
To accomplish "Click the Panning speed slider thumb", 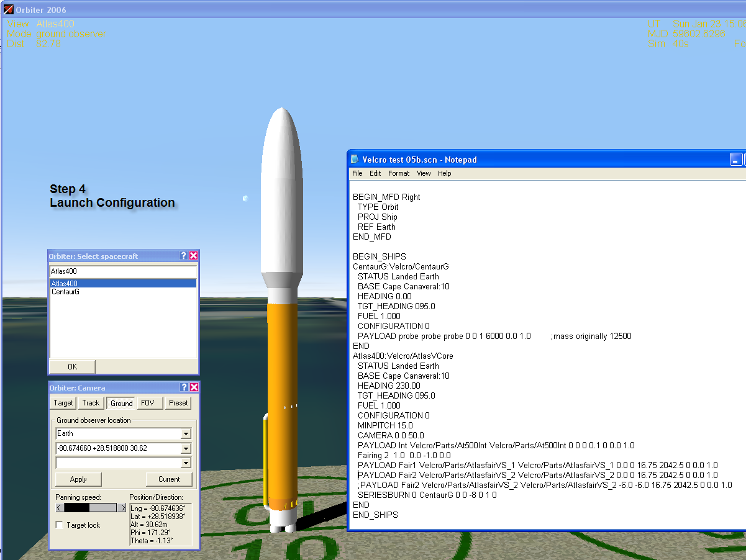I will click(x=77, y=507).
